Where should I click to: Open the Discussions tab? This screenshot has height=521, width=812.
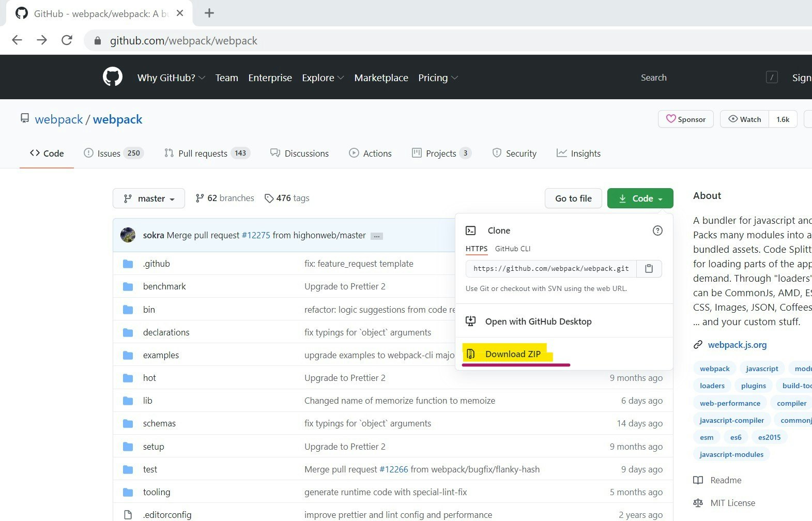pyautogui.click(x=299, y=153)
